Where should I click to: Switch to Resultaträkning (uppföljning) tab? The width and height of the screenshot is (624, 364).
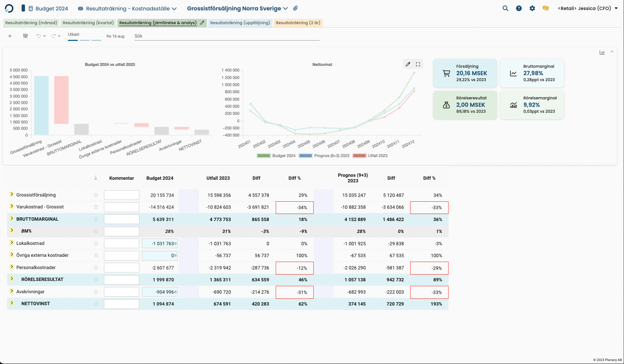[240, 23]
